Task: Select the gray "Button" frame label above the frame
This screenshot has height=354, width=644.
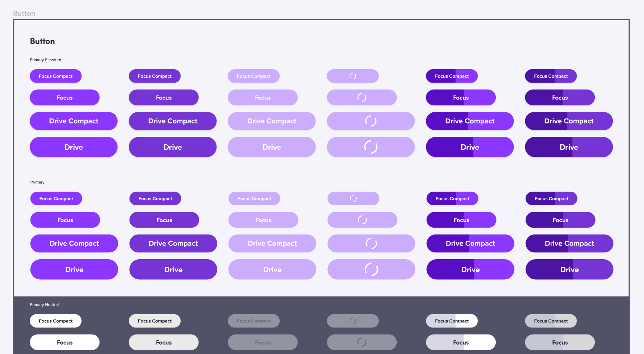Action: (x=24, y=14)
